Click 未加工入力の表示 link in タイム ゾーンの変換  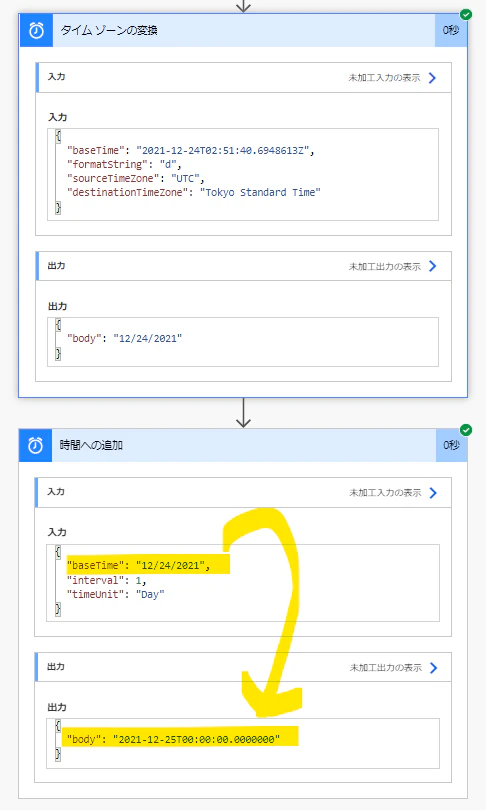[x=384, y=77]
